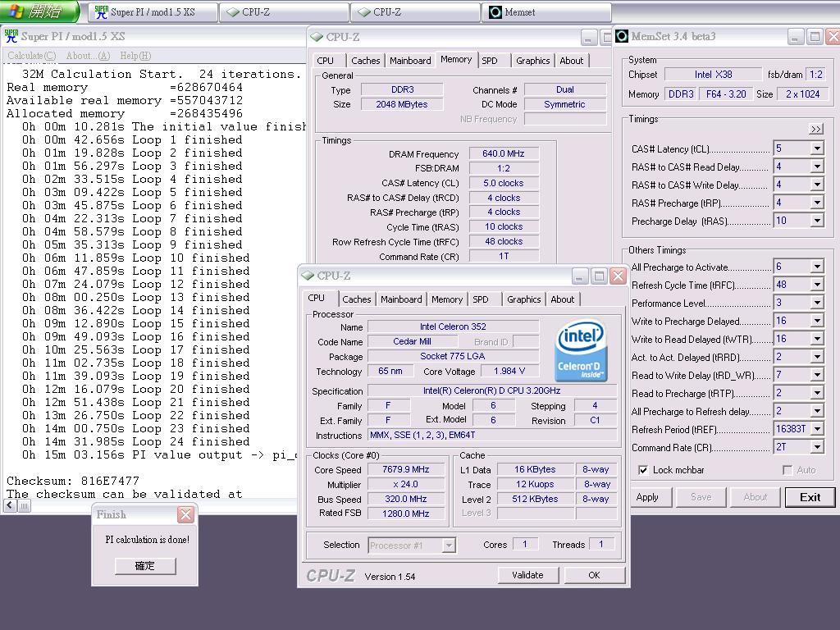Expand the timings double-arrow button in MemSet
This screenshot has height=630, width=840.
pos(816,129)
